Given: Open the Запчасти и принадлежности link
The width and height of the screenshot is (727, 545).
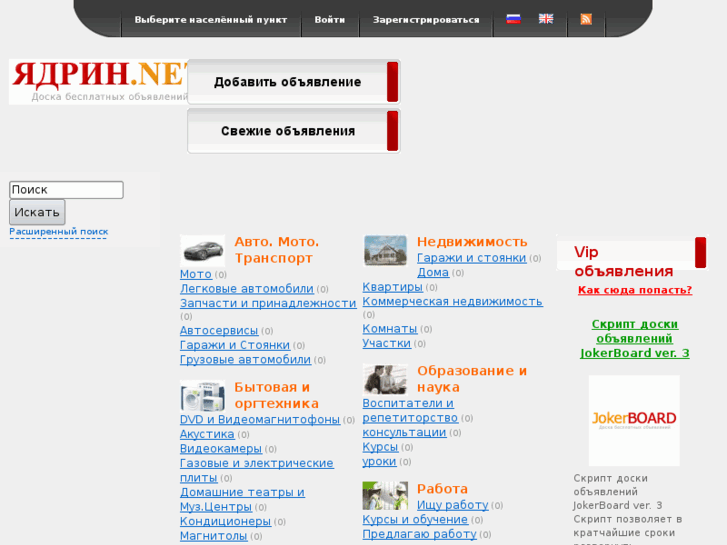Looking at the screenshot, I should pos(268,303).
